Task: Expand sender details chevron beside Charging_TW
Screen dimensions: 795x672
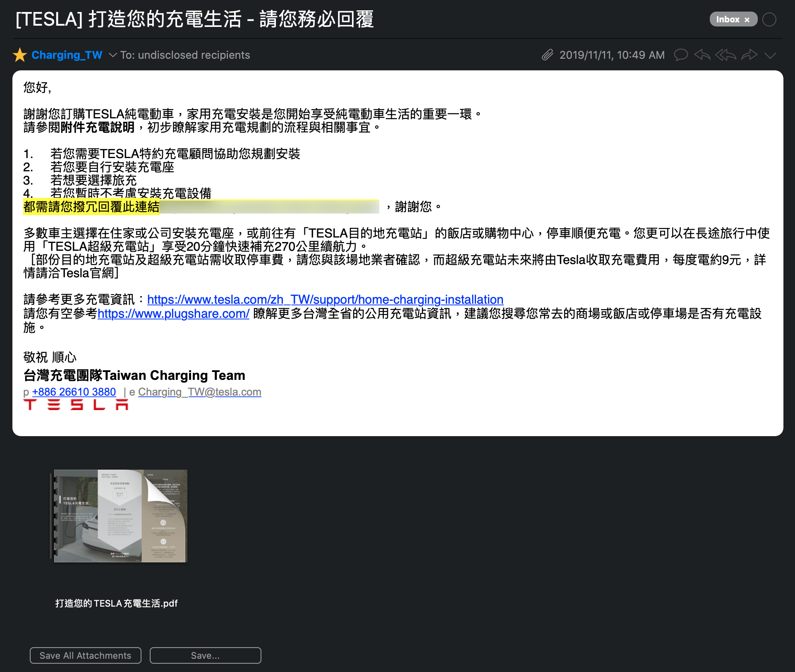Action: pyautogui.click(x=113, y=55)
